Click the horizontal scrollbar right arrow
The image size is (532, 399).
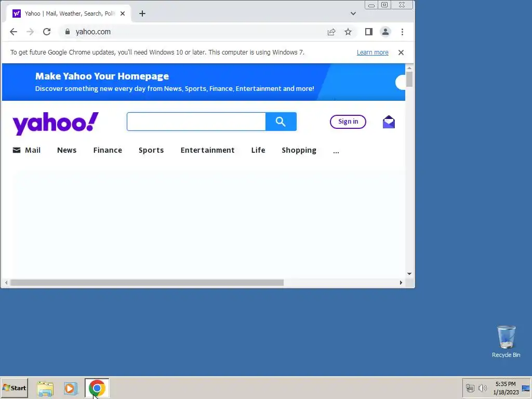401,283
